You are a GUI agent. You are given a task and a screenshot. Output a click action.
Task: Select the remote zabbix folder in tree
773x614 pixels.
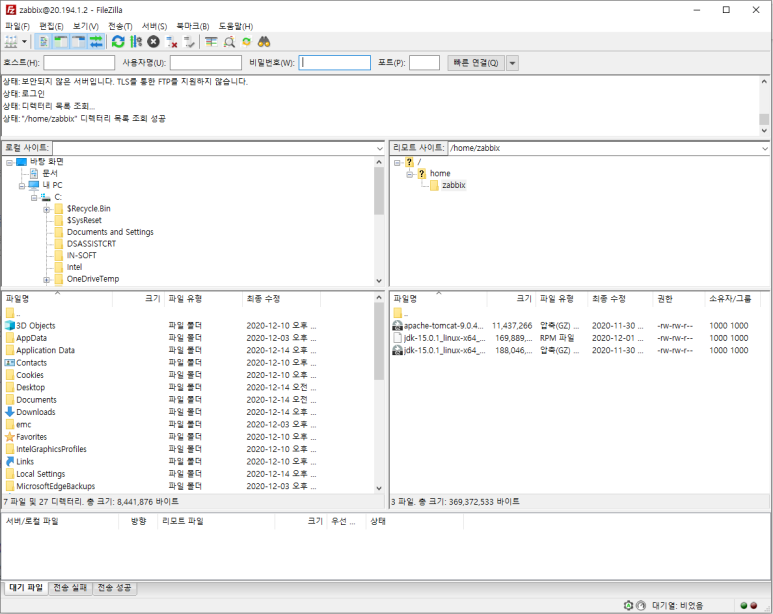tap(454, 185)
